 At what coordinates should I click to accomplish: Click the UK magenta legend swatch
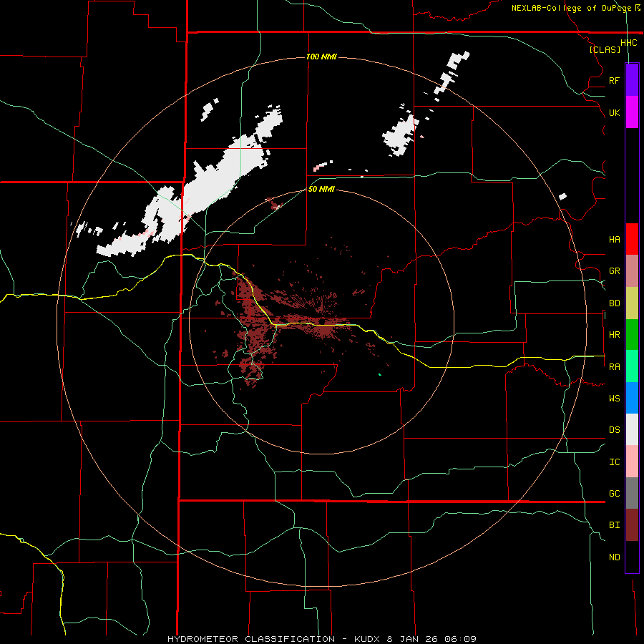[632, 112]
